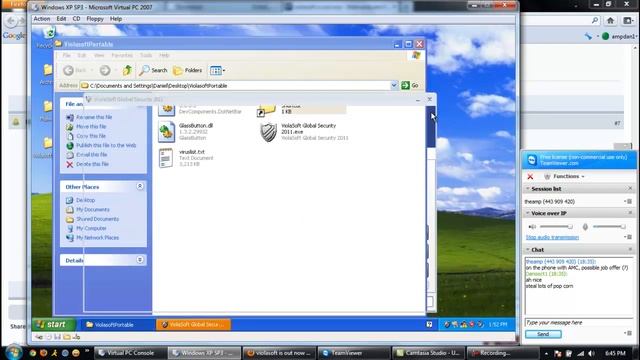Click the green Go button

coord(410,85)
